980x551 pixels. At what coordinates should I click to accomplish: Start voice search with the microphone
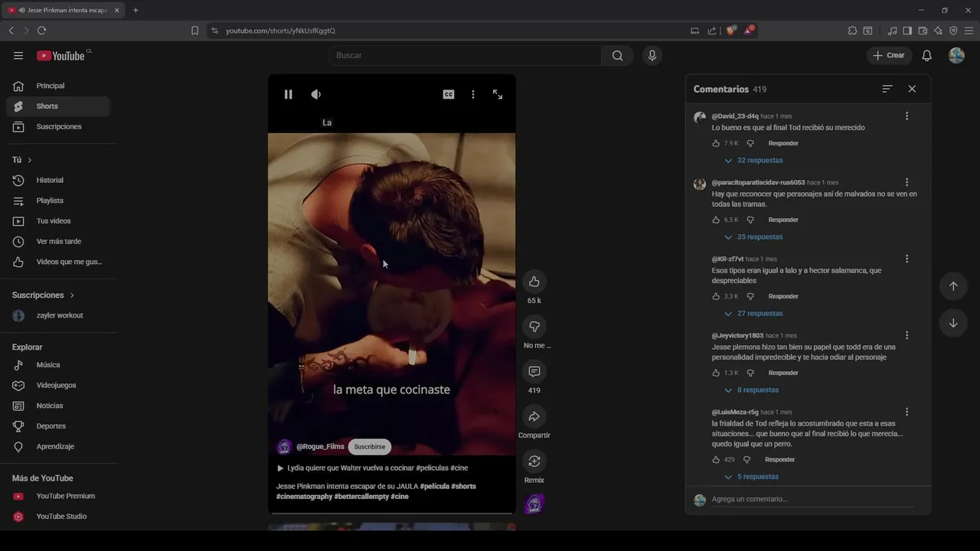652,55
